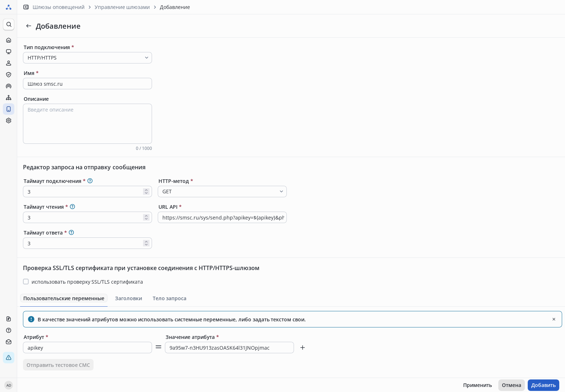Open the broadcast signal icon in sidebar
Image resolution: width=565 pixels, height=392 pixels.
9,86
